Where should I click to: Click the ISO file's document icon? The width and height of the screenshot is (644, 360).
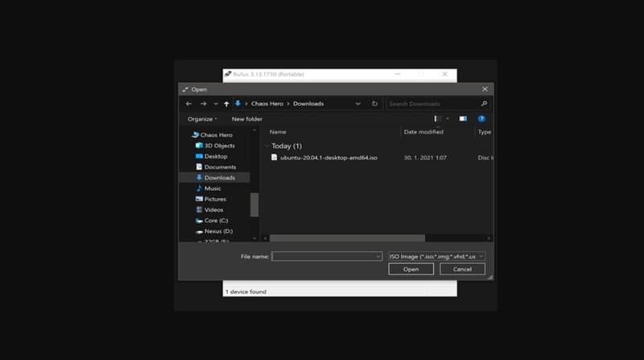click(274, 157)
